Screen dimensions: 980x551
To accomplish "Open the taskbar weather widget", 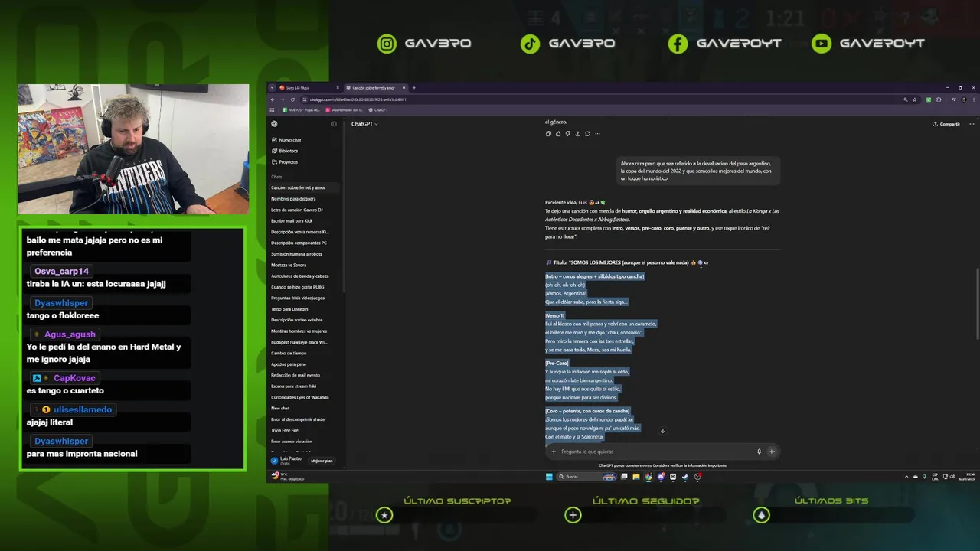I will click(x=286, y=477).
